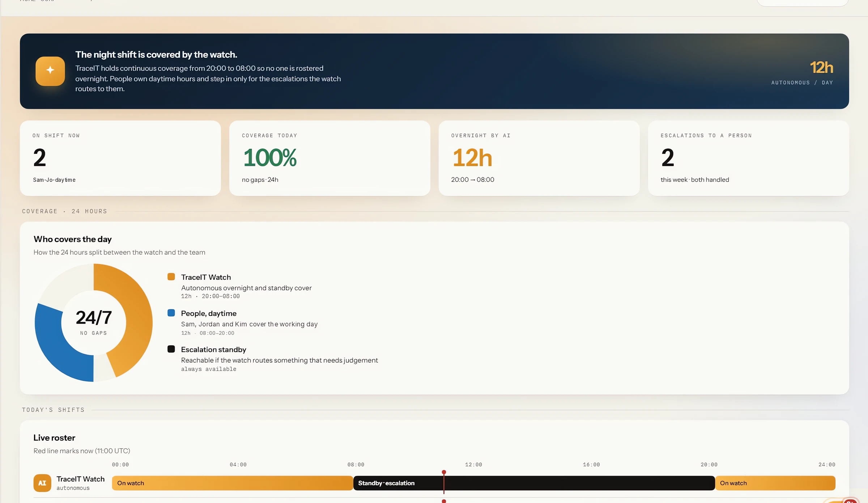Viewport: 868px width, 503px height.
Task: Click 'Red line marks now (11:00 UTC)' text
Action: [82, 451]
